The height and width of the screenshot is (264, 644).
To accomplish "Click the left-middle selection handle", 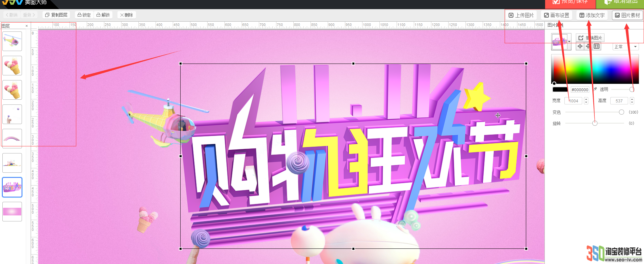I will (x=181, y=156).
